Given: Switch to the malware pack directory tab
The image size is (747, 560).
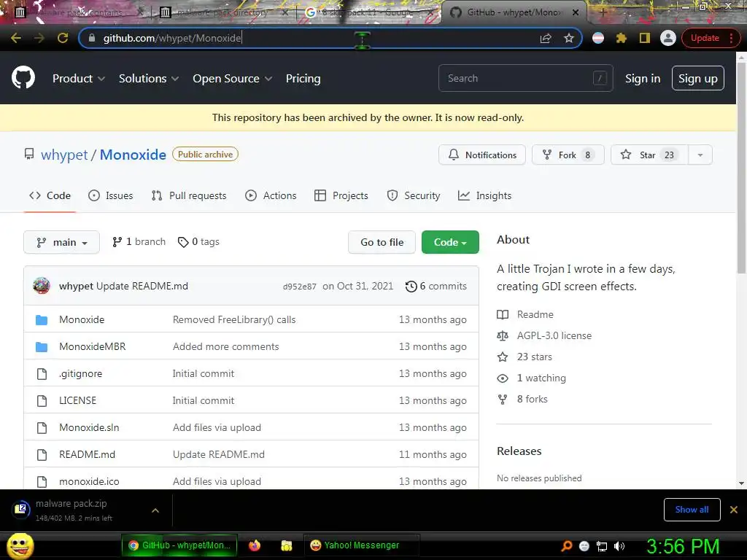Looking at the screenshot, I should [223, 12].
